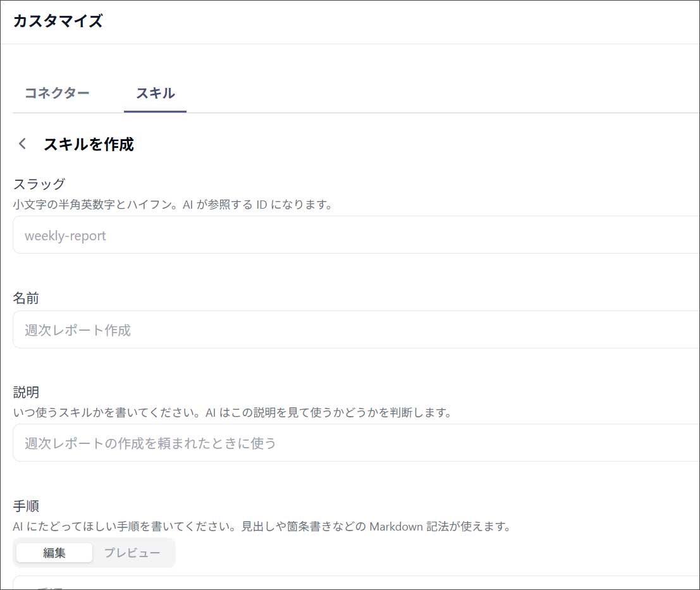Focus the スラッグ field showing weekly-report

[x=356, y=235]
